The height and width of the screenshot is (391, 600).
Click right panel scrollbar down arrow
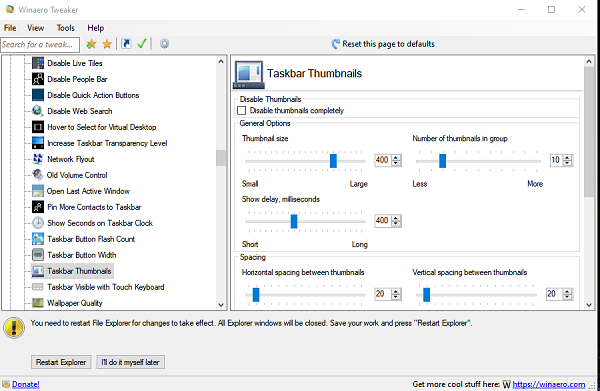pyautogui.click(x=589, y=305)
